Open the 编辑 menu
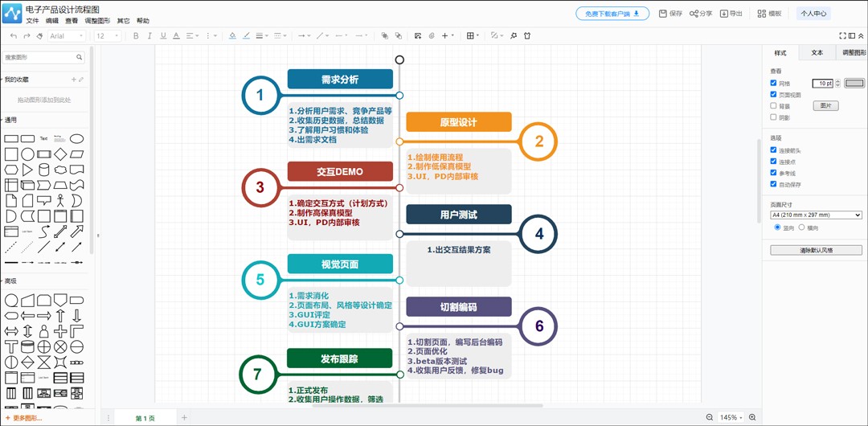 click(x=51, y=21)
